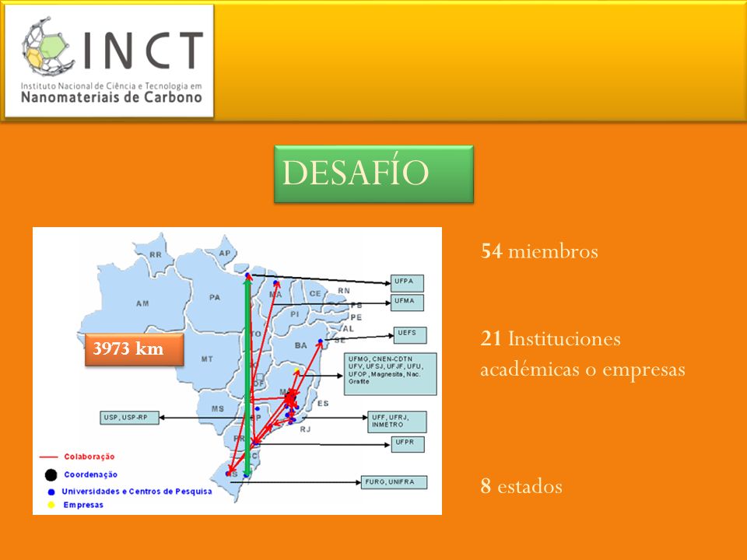The height and width of the screenshot is (560, 747).
Task: Click the AM state label on map
Action: (x=142, y=303)
